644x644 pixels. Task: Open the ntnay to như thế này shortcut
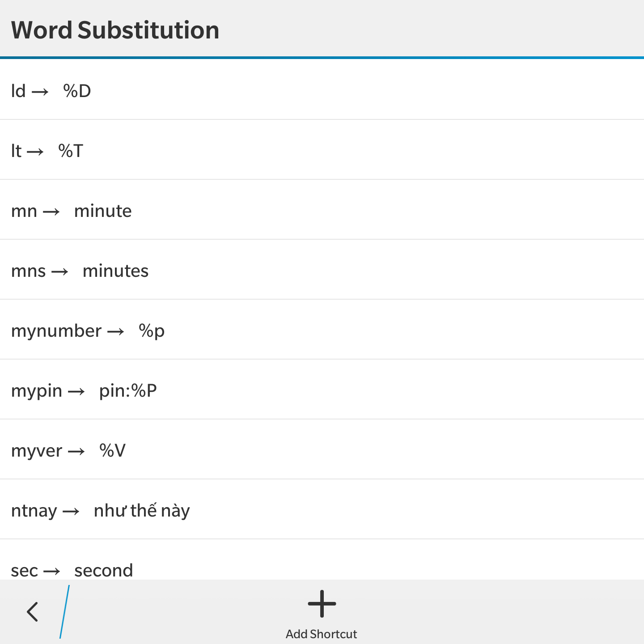coord(322,509)
